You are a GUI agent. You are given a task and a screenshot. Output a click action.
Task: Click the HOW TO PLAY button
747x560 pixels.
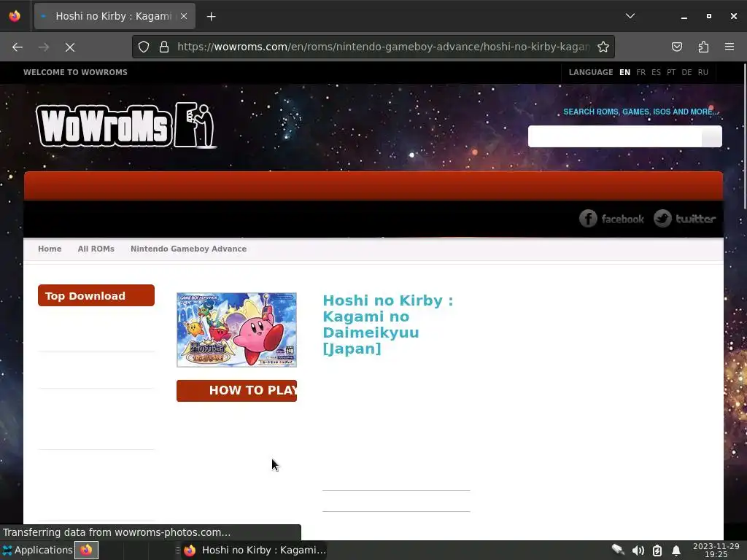tap(237, 391)
